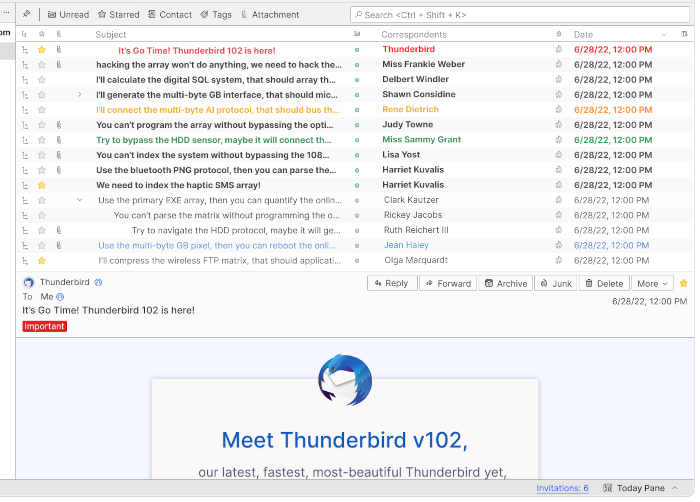Expand Today Pane chevron
The image size is (700, 502).
(675, 488)
